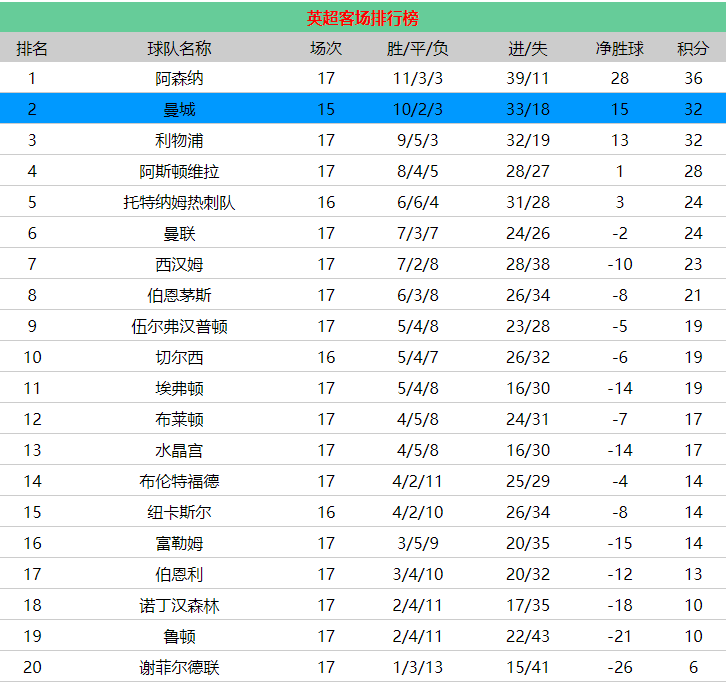Click the 西汉姆 team name
Viewport: 726px width, 683px height.
(x=179, y=264)
